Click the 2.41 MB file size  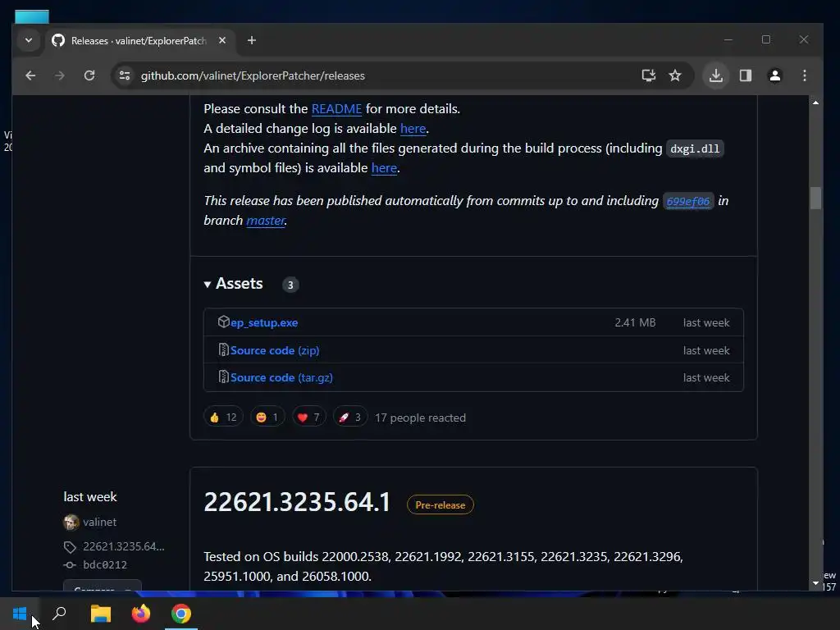pyautogui.click(x=635, y=322)
